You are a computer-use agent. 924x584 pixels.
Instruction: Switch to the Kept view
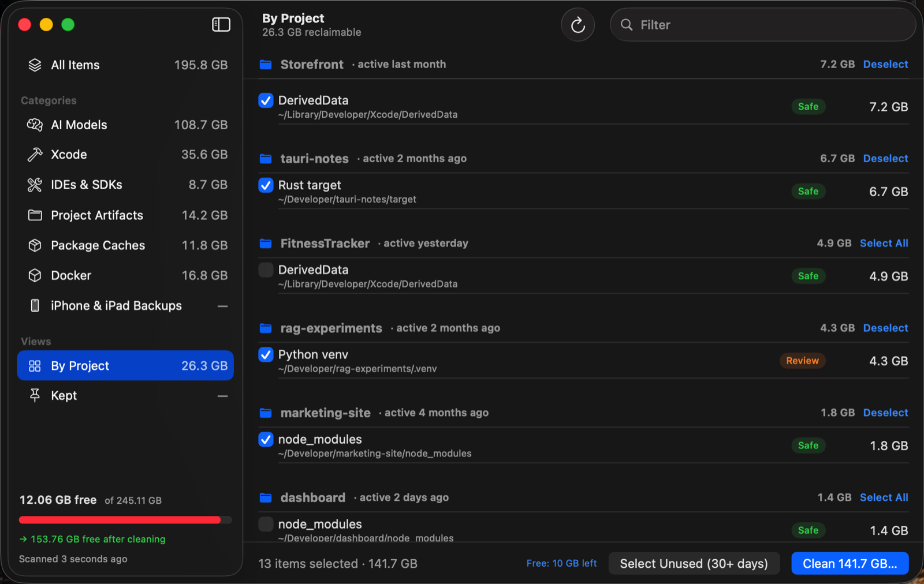125,395
